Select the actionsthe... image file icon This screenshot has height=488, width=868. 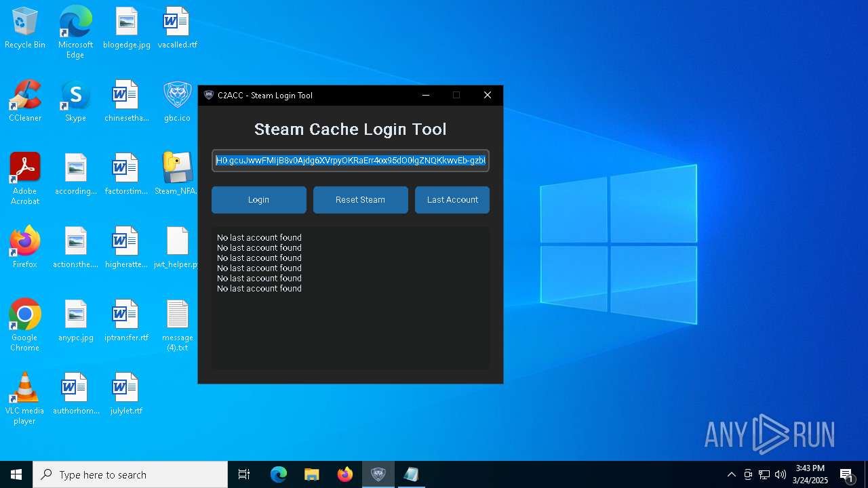tap(75, 248)
